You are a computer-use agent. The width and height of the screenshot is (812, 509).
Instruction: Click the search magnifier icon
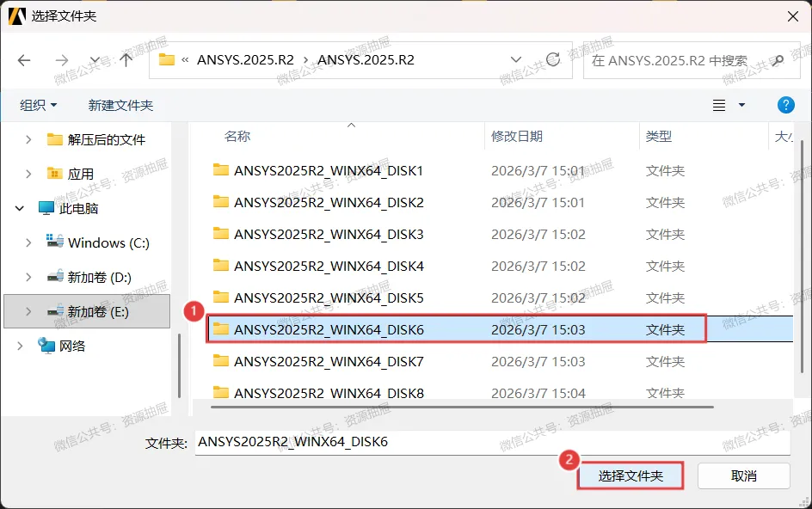[777, 60]
